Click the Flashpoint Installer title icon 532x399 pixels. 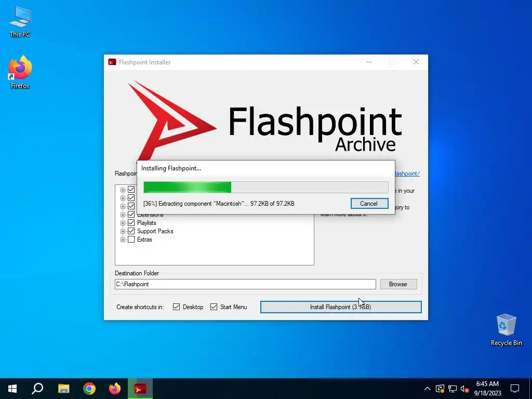tap(112, 62)
